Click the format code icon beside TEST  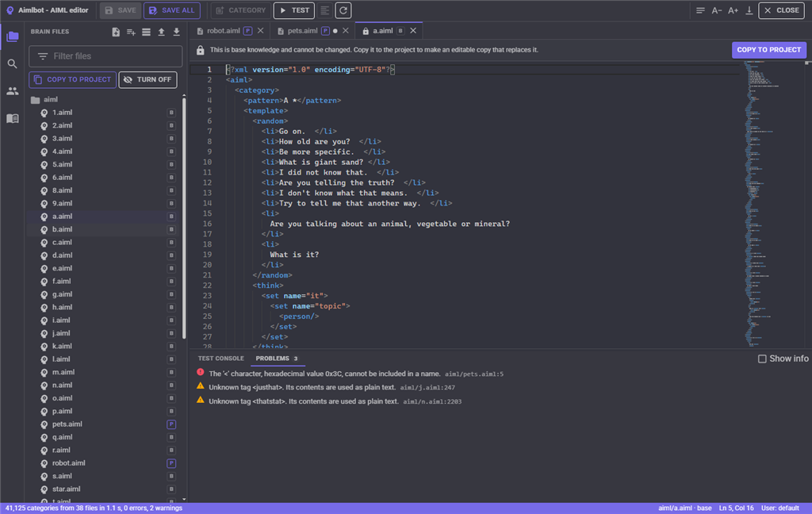pyautogui.click(x=324, y=10)
